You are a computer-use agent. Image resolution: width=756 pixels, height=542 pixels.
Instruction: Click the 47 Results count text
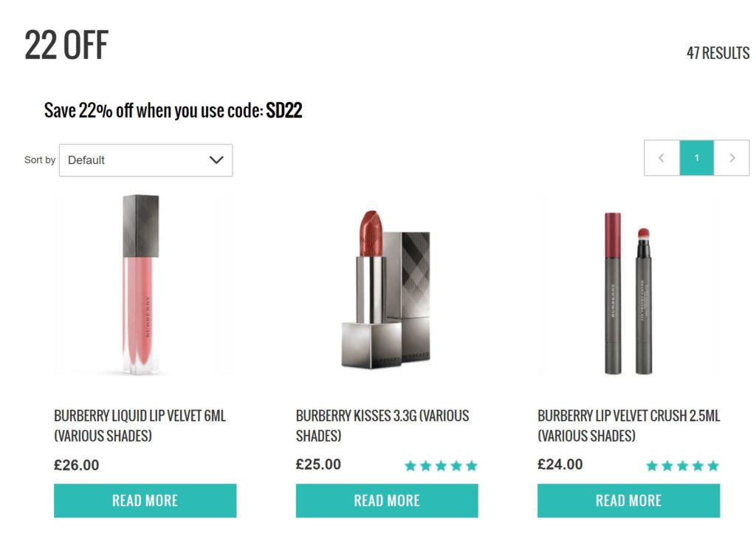[718, 53]
